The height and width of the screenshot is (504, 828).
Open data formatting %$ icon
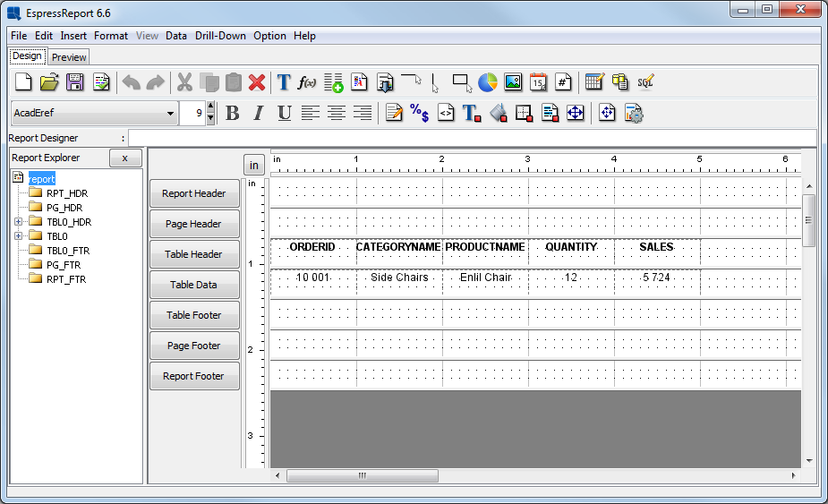pos(419,113)
